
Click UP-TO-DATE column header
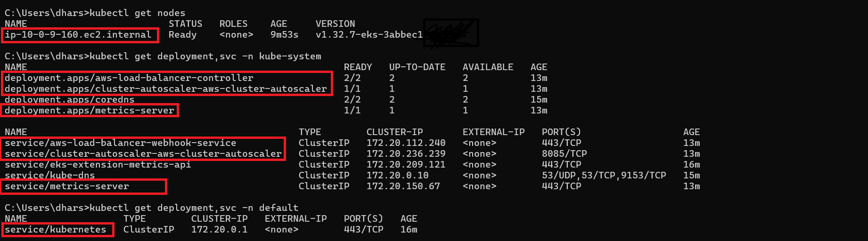[x=417, y=67]
